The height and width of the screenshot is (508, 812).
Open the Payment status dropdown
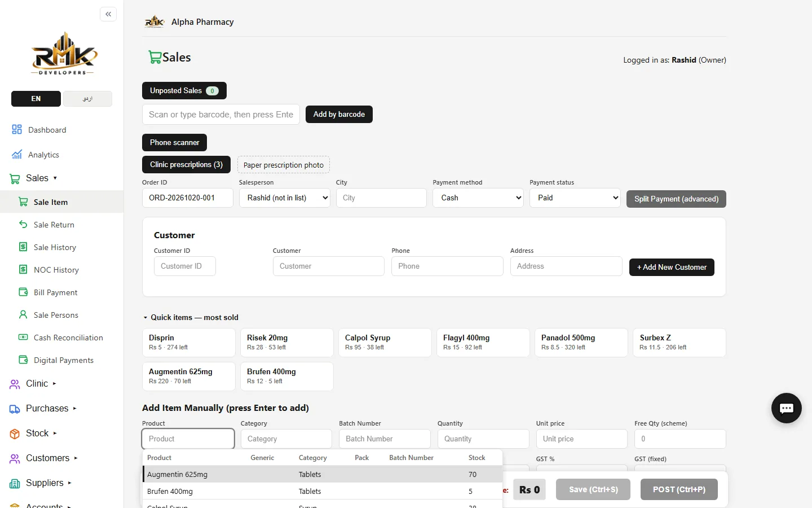pyautogui.click(x=575, y=198)
